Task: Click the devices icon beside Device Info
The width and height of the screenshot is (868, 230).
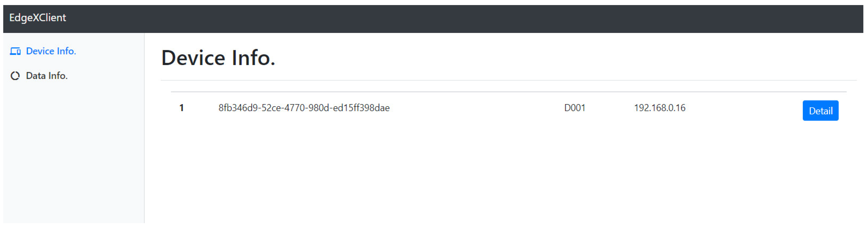Action: click(x=15, y=51)
